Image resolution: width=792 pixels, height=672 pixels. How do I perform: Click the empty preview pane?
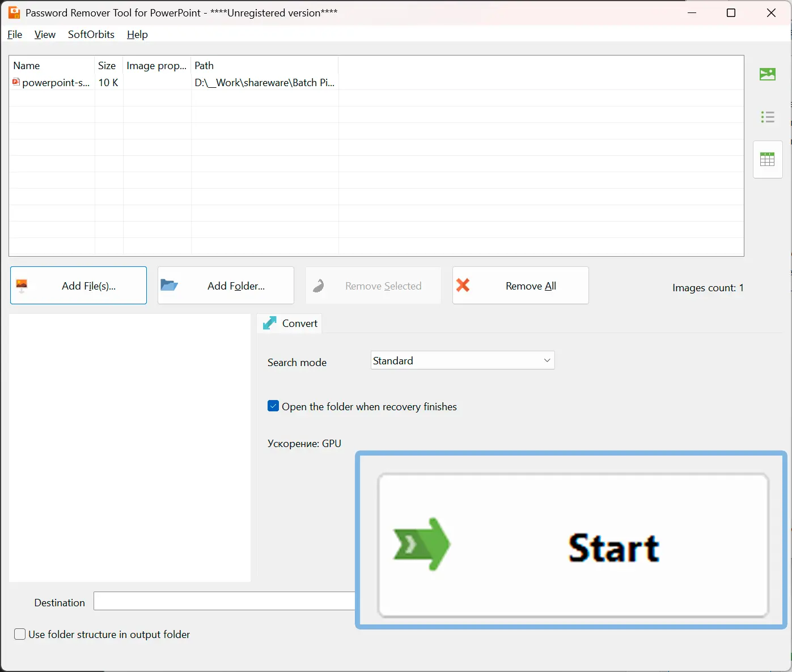point(130,448)
